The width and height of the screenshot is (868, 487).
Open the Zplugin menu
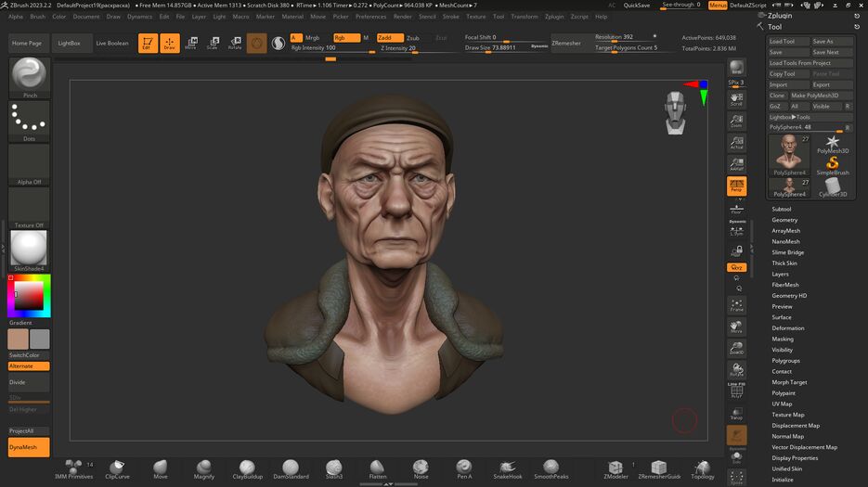click(554, 17)
